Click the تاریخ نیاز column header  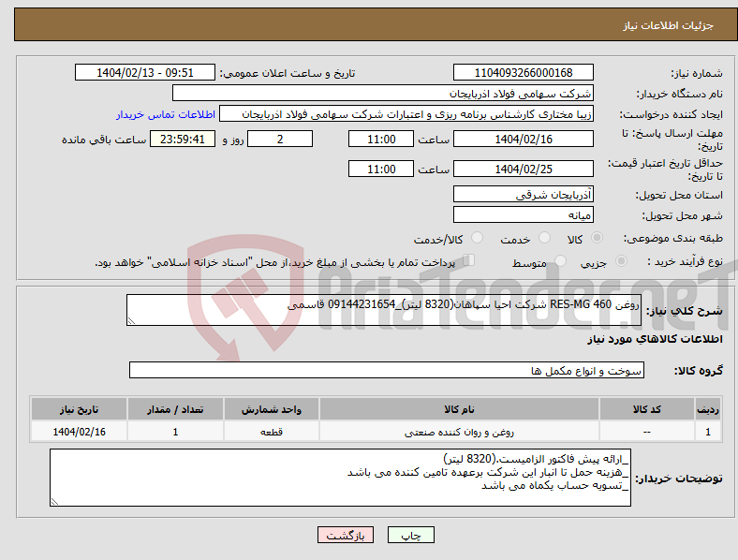point(79,409)
